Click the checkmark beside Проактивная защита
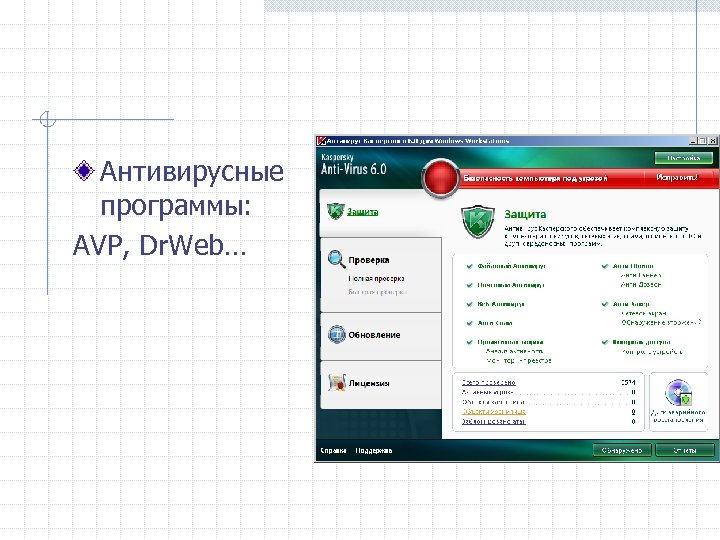The image size is (720, 540). point(469,343)
